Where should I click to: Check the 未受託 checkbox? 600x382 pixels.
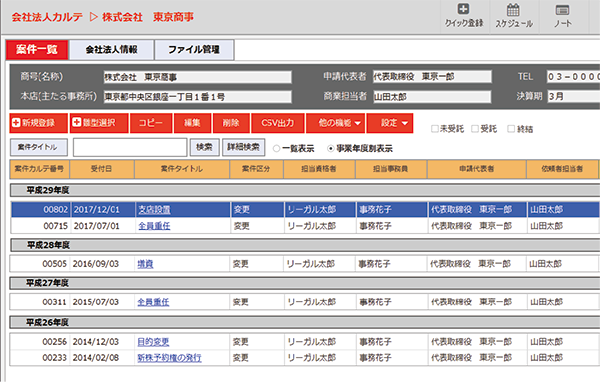(435, 129)
